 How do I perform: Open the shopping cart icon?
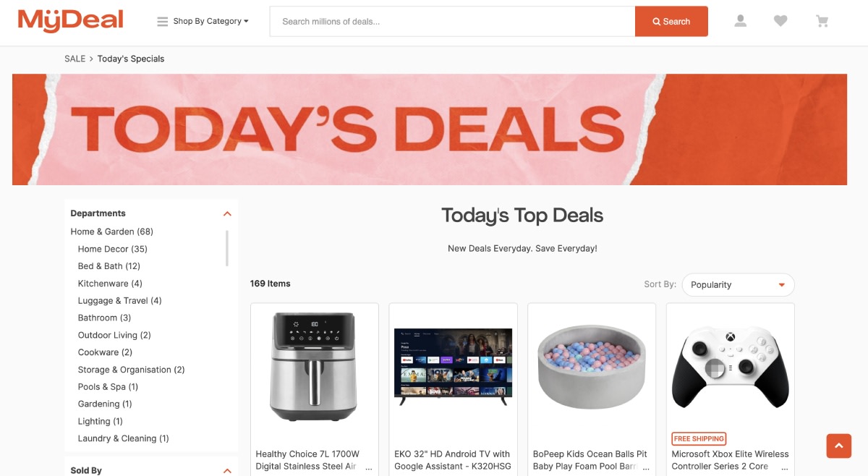pyautogui.click(x=822, y=21)
